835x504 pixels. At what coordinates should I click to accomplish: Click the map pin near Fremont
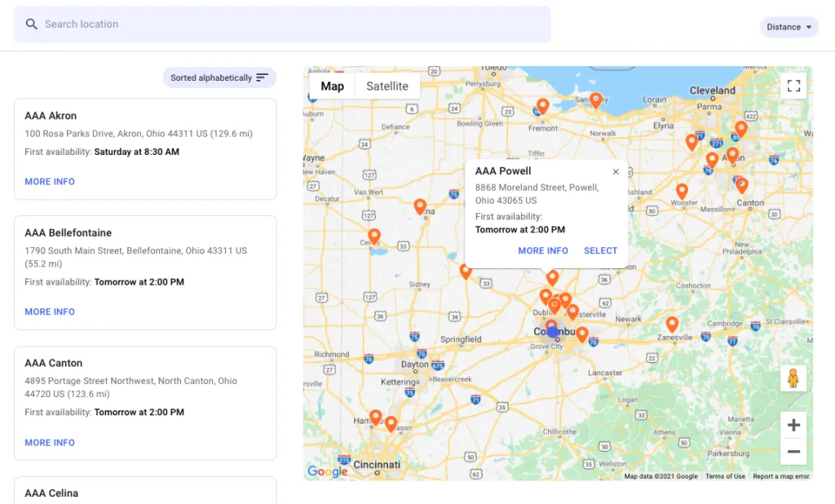pos(542,106)
